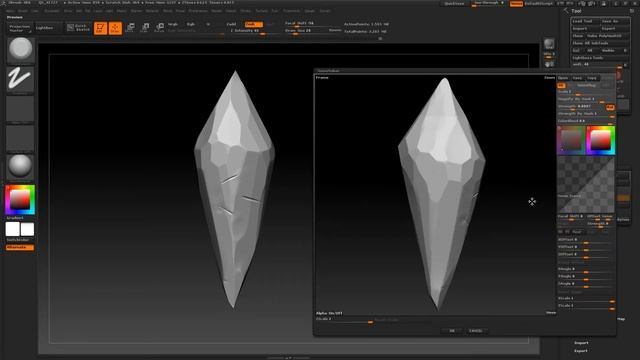Click OK in the NoiseMaker dialog
The image size is (640, 360).
coord(452,331)
